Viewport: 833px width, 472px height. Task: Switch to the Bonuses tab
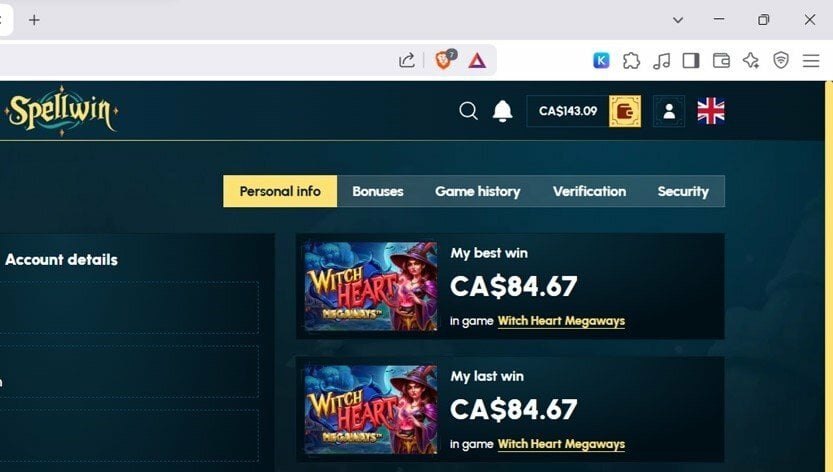[x=378, y=191]
